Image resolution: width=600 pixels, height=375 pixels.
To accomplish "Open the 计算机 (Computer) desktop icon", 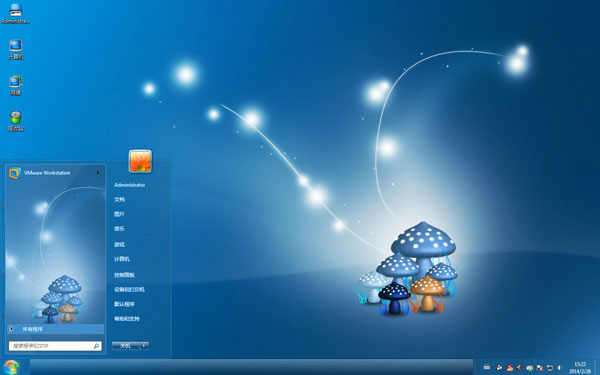I will 16,49.
